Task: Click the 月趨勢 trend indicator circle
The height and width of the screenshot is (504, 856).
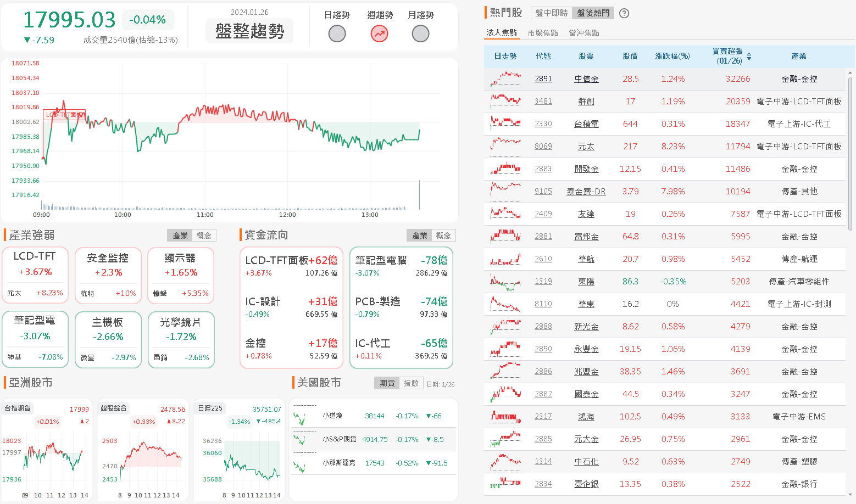Action: click(x=420, y=33)
